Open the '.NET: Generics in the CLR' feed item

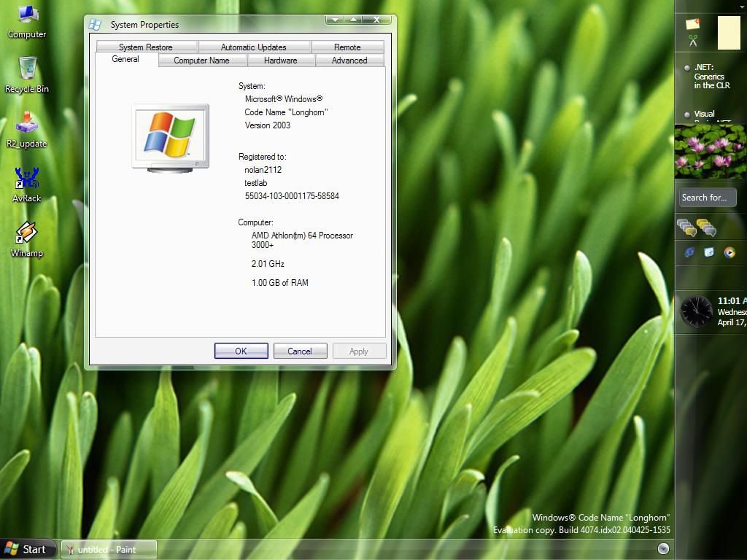pos(712,76)
